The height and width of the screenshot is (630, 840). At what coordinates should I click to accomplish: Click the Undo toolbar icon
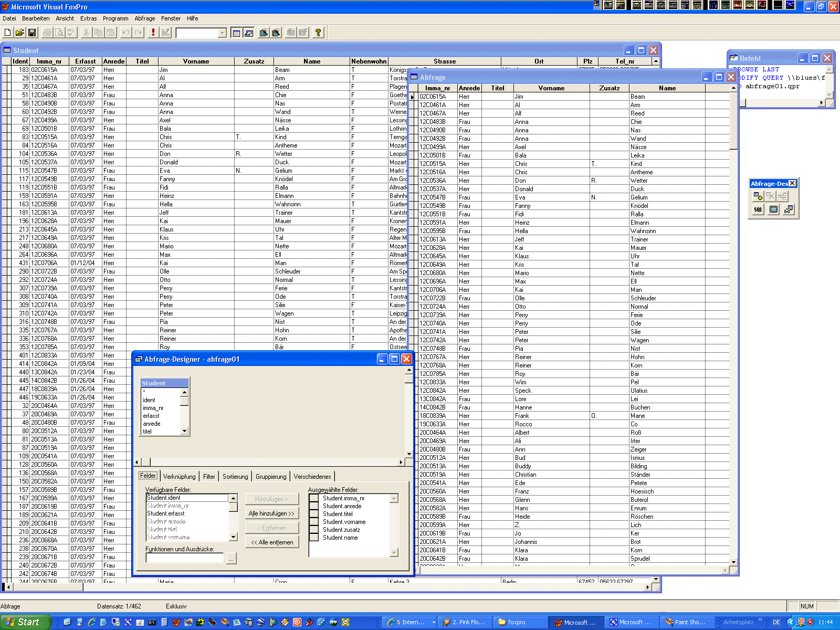click(126, 33)
